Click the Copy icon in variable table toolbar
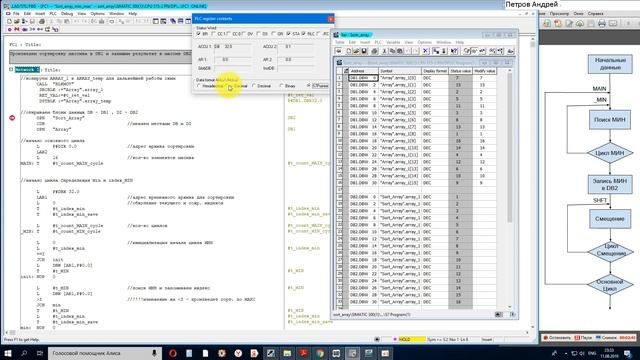The height and width of the screenshot is (360, 640). coord(392,51)
